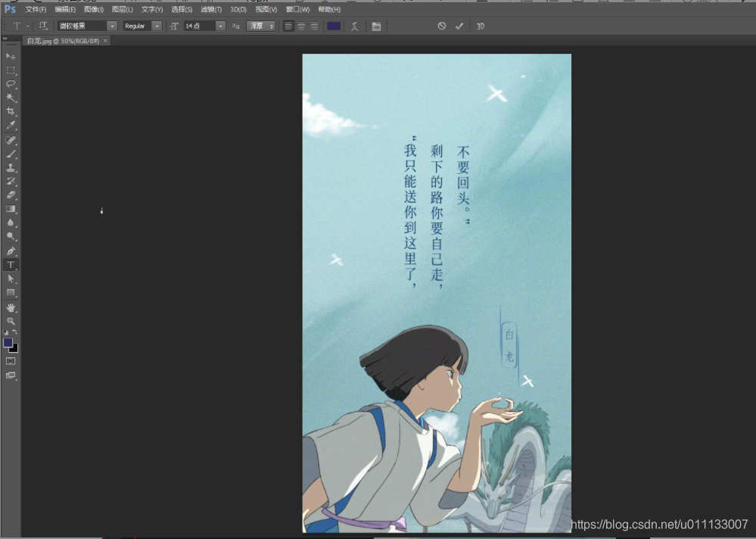Click the Photoshop Ps logo
The image size is (756, 539).
[x=10, y=9]
